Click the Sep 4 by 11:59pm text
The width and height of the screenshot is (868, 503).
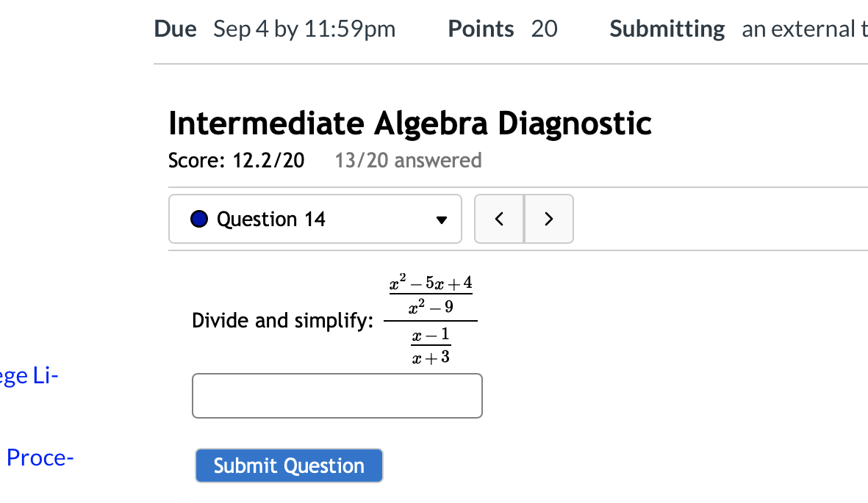pyautogui.click(x=304, y=29)
